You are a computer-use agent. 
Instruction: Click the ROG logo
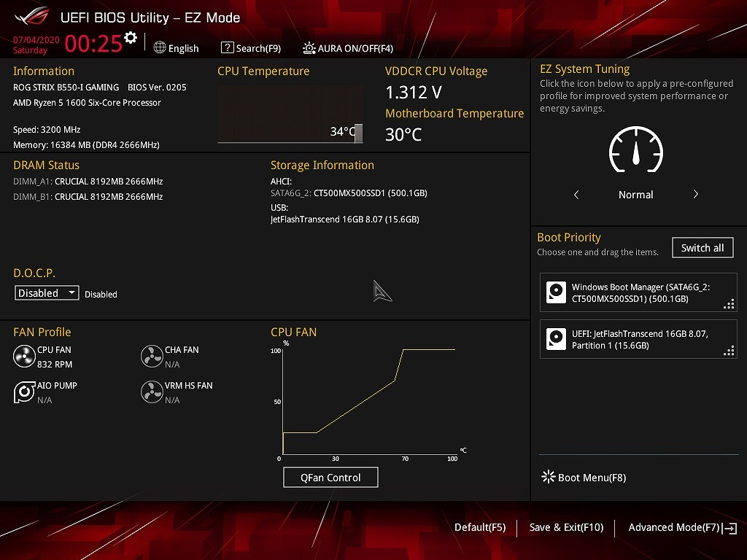(32, 17)
